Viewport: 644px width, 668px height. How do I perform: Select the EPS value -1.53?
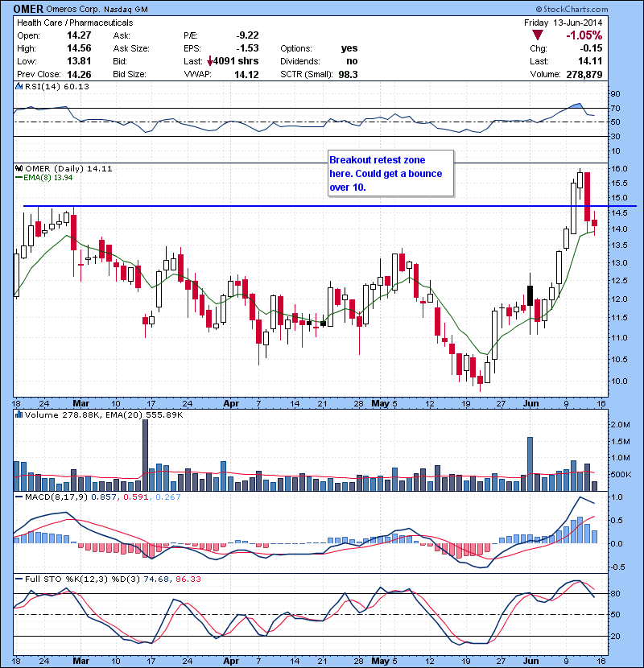pyautogui.click(x=248, y=48)
